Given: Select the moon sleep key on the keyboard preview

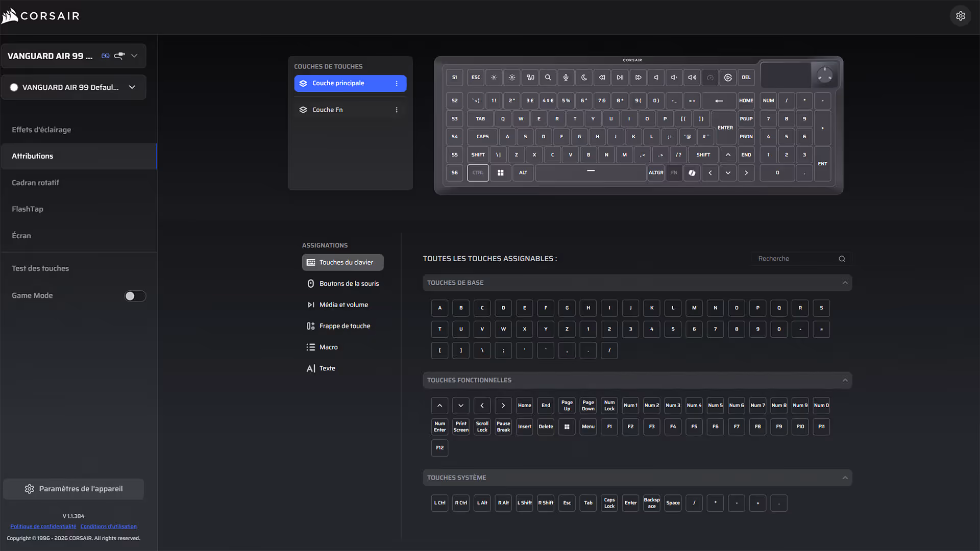Looking at the screenshot, I should point(584,78).
